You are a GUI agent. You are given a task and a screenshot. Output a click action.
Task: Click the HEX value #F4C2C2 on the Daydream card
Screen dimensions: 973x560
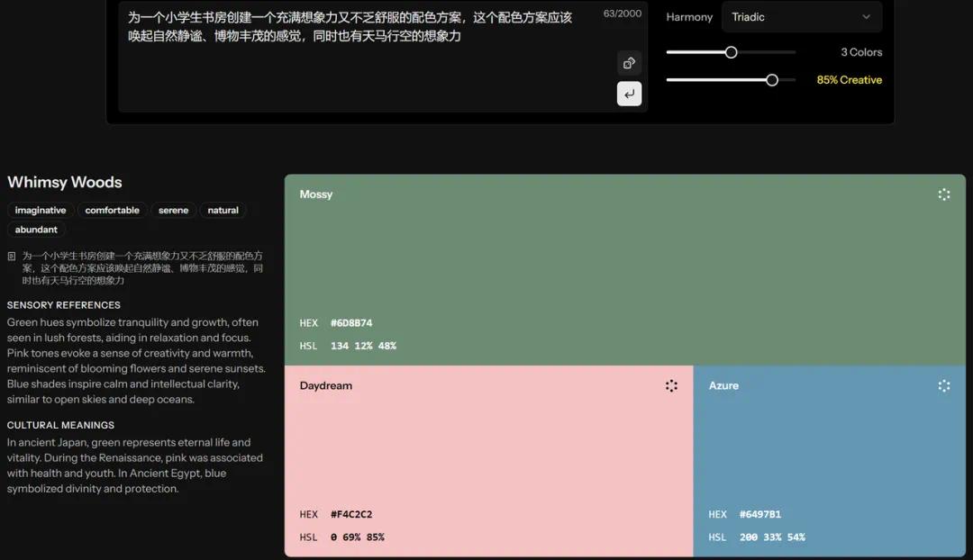353,514
